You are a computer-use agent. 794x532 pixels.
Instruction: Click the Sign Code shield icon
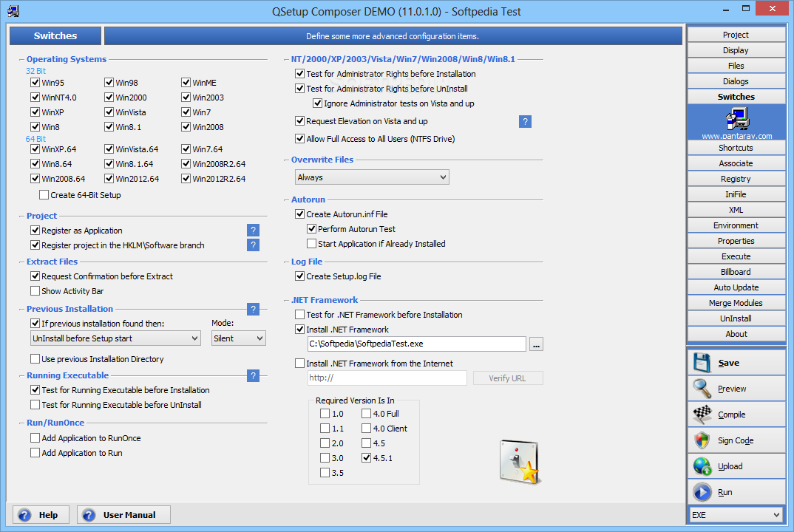tap(702, 440)
